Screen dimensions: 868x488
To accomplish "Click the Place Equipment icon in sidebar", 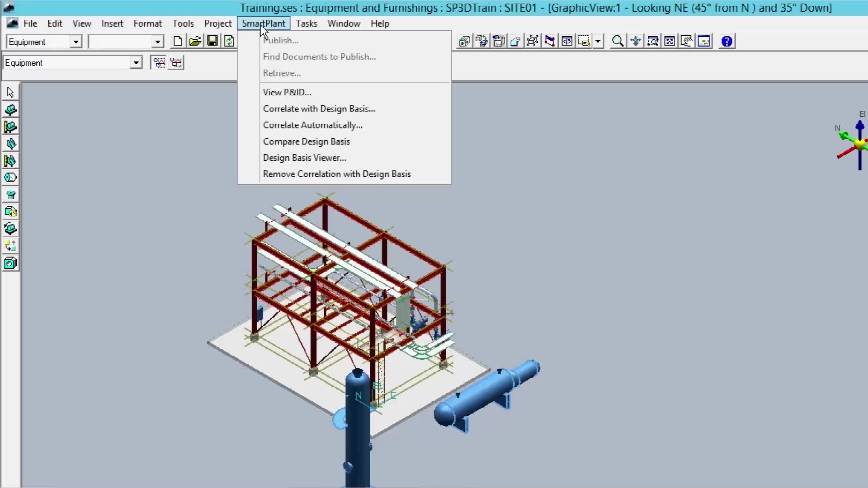I will click(x=10, y=110).
